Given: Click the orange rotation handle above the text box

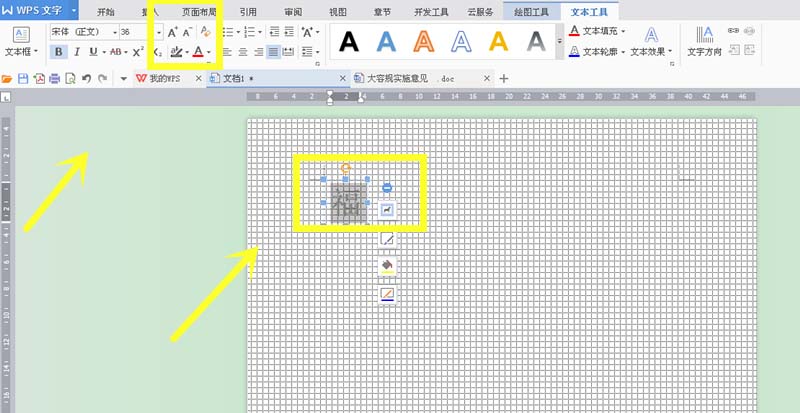Looking at the screenshot, I should (x=345, y=167).
